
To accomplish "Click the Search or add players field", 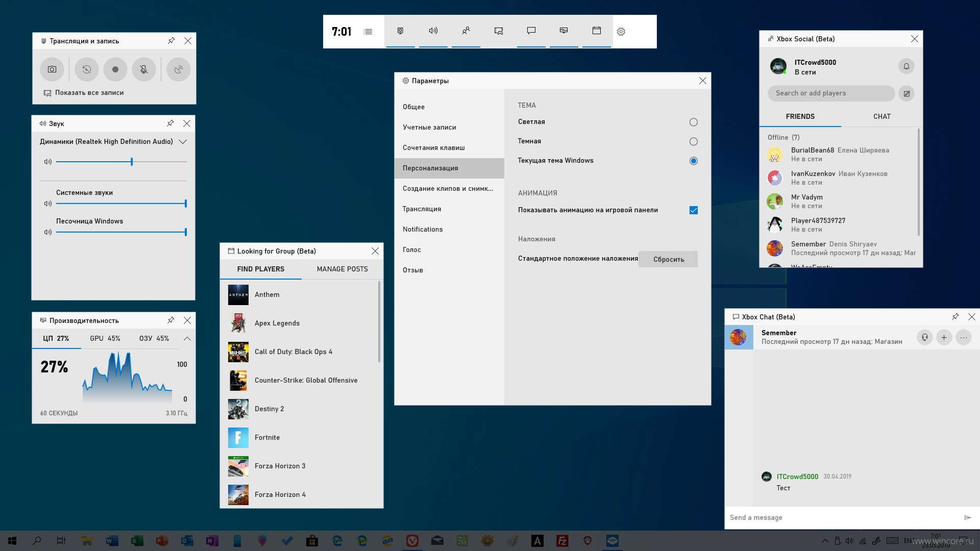I will pyautogui.click(x=831, y=93).
